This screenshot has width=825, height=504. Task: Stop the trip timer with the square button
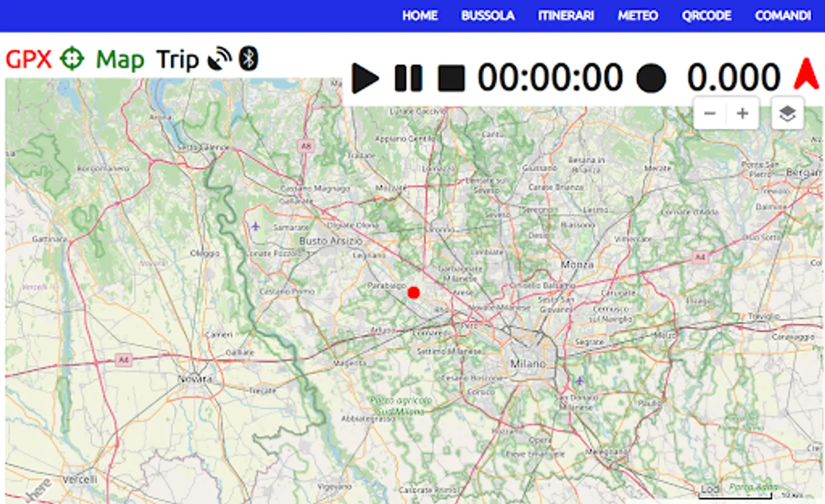point(451,78)
